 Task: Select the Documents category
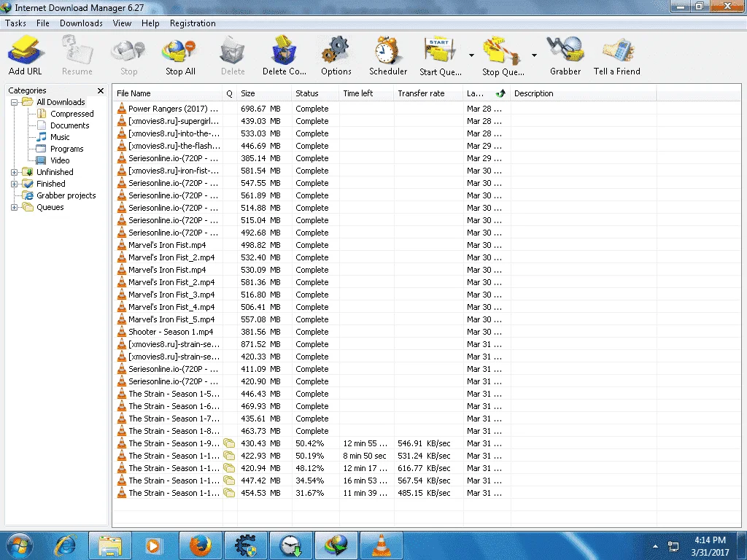[x=69, y=125]
